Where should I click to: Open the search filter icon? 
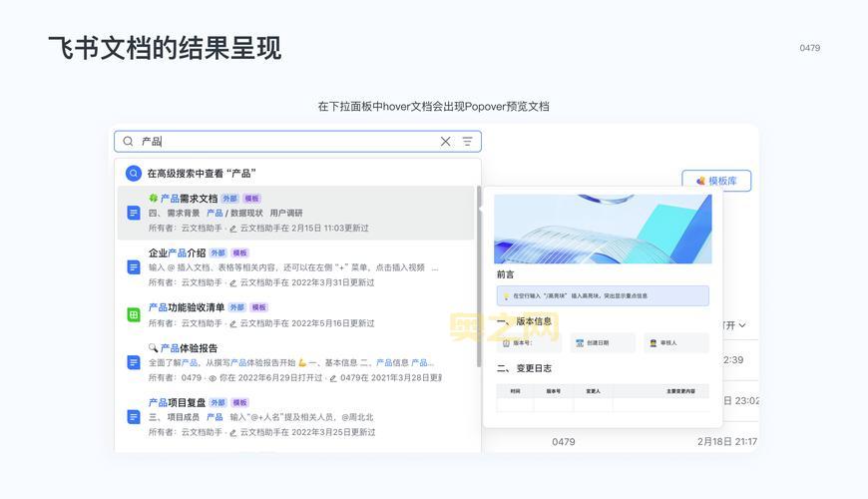468,142
